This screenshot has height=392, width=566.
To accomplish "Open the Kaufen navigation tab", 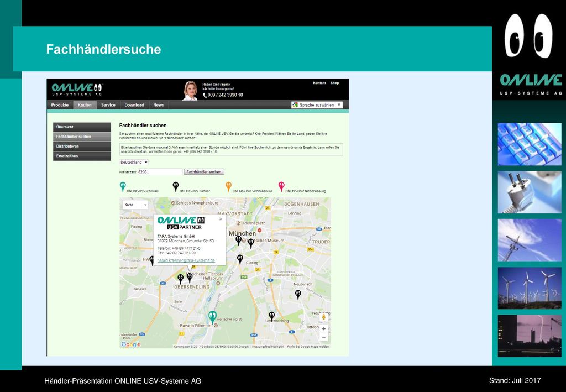I will coord(85,105).
